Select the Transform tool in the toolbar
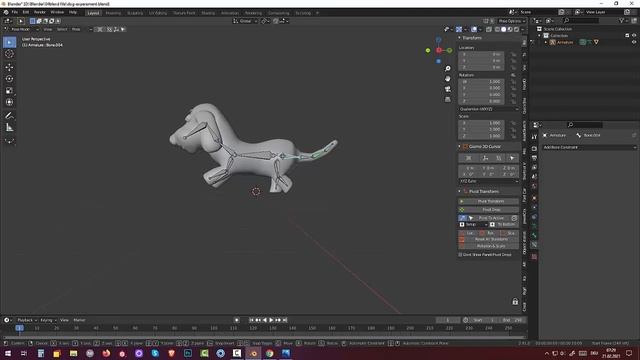Image resolution: width=640 pixels, height=360 pixels. (x=9, y=102)
